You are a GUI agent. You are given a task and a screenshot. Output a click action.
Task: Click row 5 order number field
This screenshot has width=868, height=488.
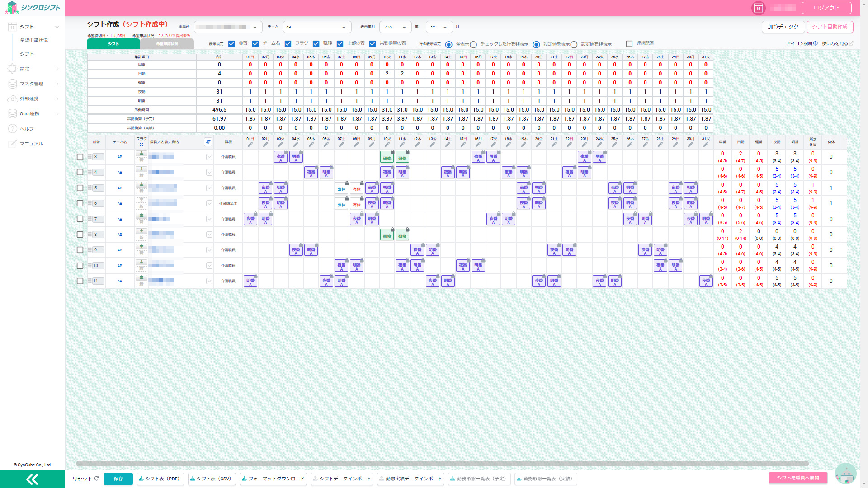98,188
